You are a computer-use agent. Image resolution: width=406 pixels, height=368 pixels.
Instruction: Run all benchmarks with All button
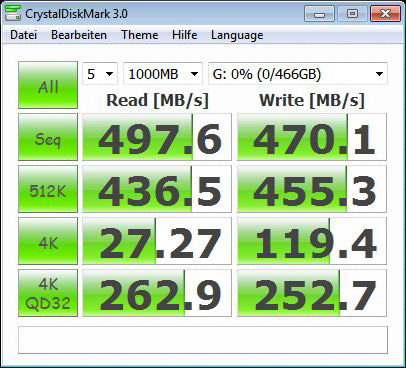tap(48, 85)
